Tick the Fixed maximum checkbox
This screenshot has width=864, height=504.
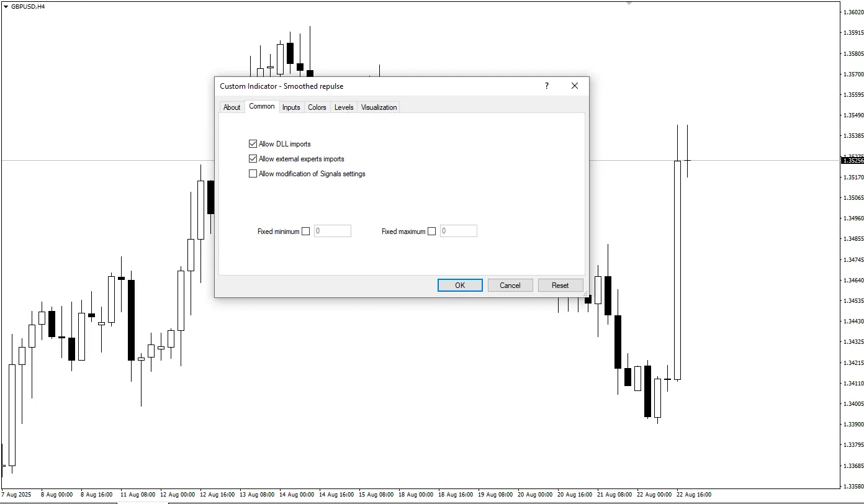(x=432, y=232)
